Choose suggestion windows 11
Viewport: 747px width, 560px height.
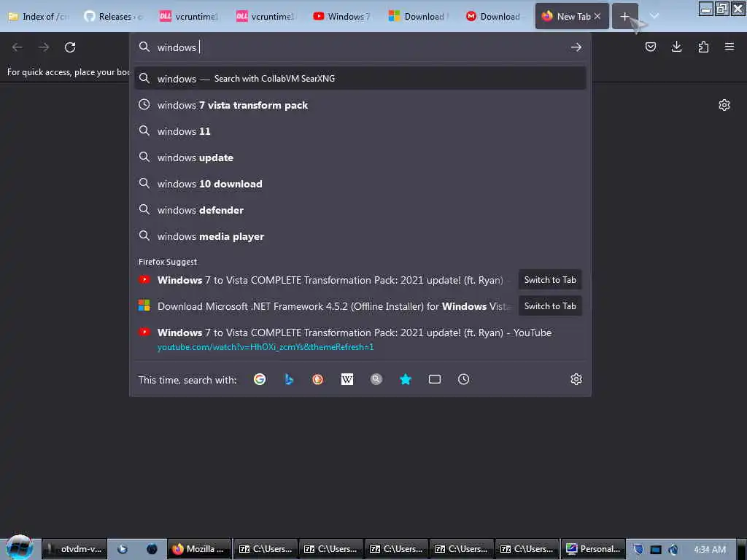[x=360, y=131]
